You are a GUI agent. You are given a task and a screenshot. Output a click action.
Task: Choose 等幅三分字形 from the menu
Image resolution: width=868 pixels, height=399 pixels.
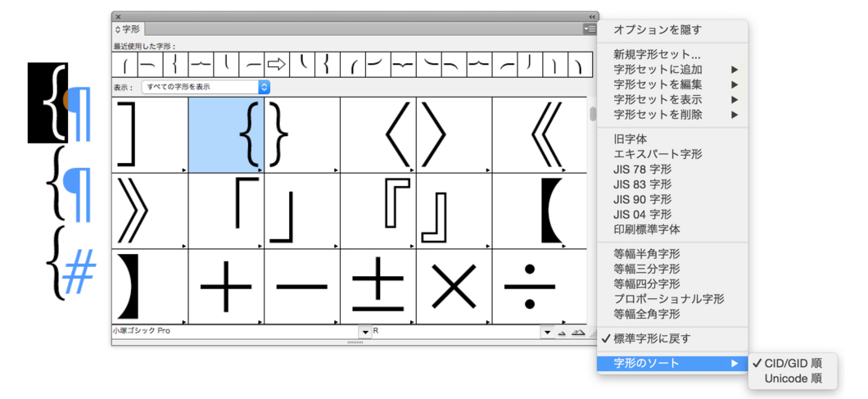point(672,269)
